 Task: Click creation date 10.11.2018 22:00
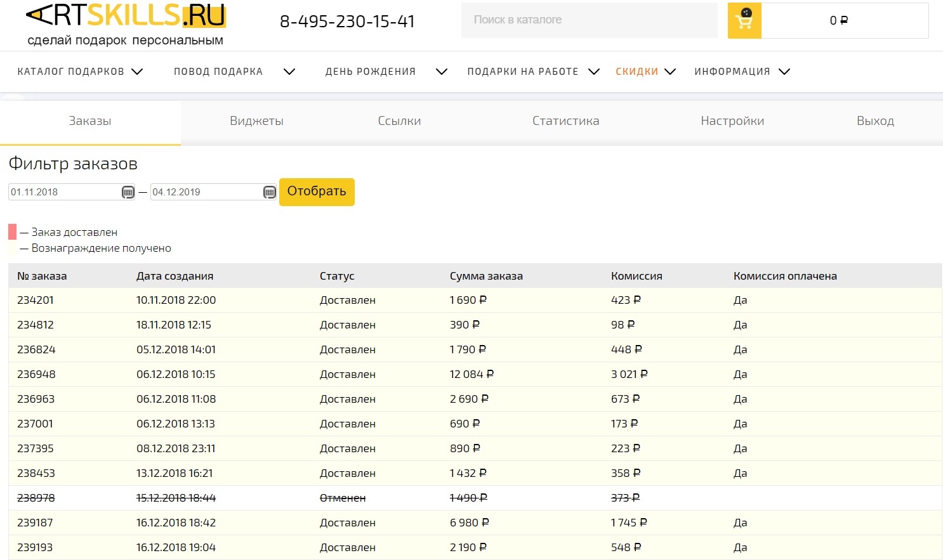(x=176, y=300)
